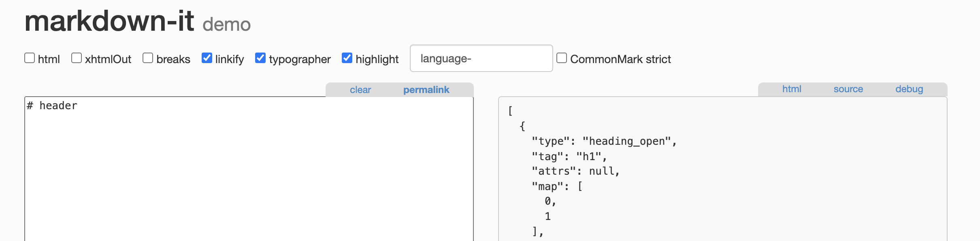Click inside the markdown text editor area
This screenshot has width=980, height=241.
click(x=249, y=169)
